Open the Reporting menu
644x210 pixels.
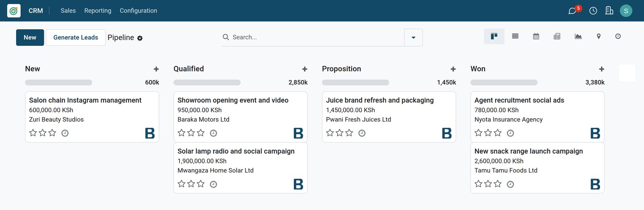[x=98, y=11]
